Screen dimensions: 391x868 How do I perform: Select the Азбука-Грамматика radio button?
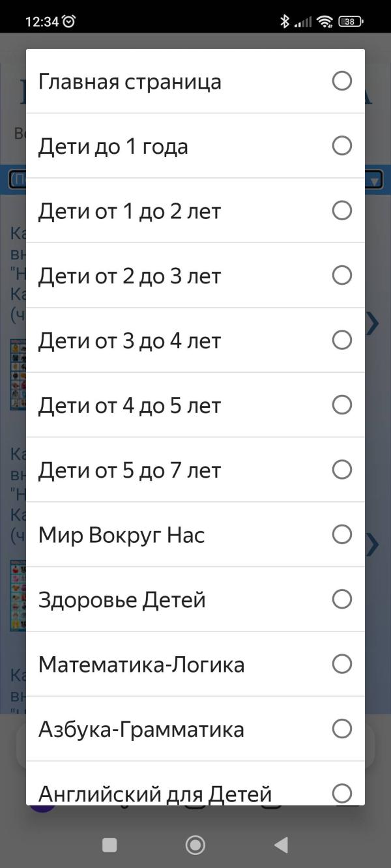click(341, 729)
